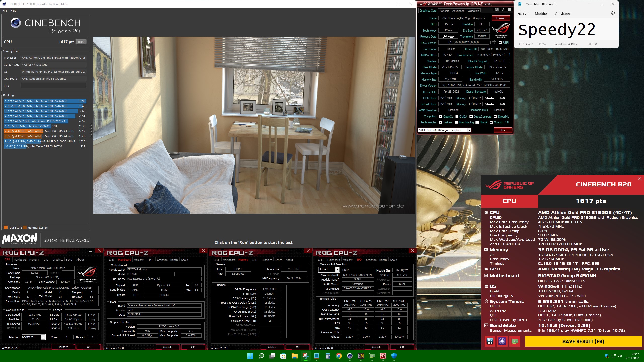
Task: Click the BenchMate BM taskbar icon
Action: [x=361, y=356]
